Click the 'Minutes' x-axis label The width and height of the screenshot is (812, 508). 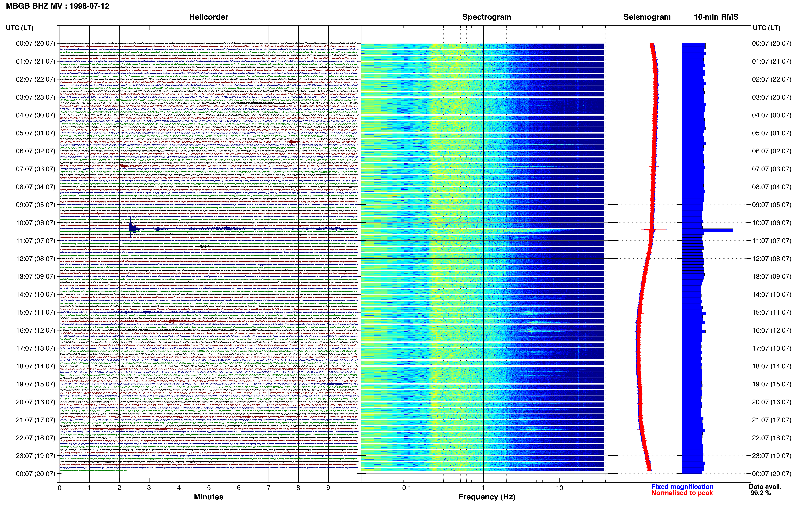click(209, 497)
